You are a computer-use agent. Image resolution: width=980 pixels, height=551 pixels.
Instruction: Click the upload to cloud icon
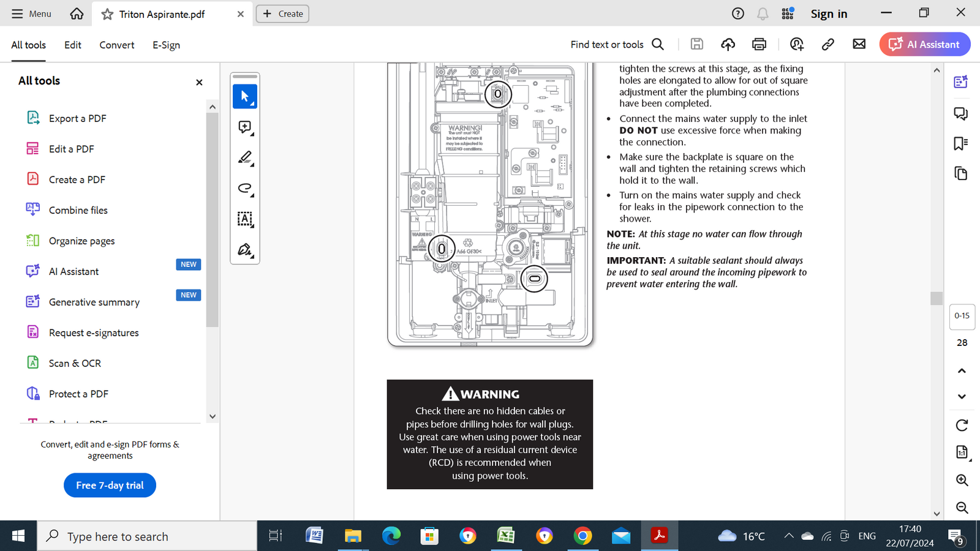(x=728, y=43)
